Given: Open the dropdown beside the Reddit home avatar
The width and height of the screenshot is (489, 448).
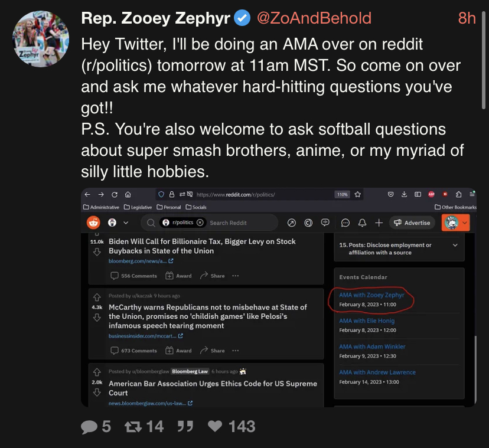Looking at the screenshot, I should point(126,223).
